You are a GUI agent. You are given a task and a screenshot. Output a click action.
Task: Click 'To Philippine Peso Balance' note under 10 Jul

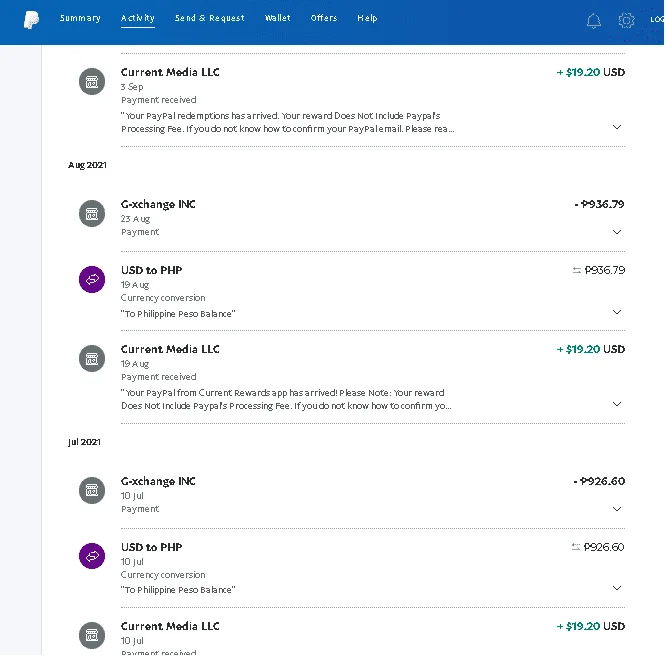pos(178,590)
